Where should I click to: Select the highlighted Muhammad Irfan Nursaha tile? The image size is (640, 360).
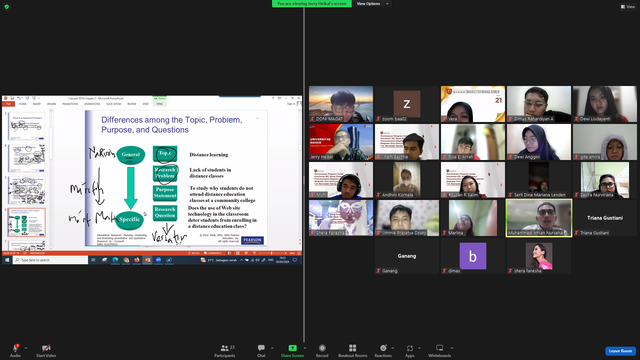(x=539, y=218)
